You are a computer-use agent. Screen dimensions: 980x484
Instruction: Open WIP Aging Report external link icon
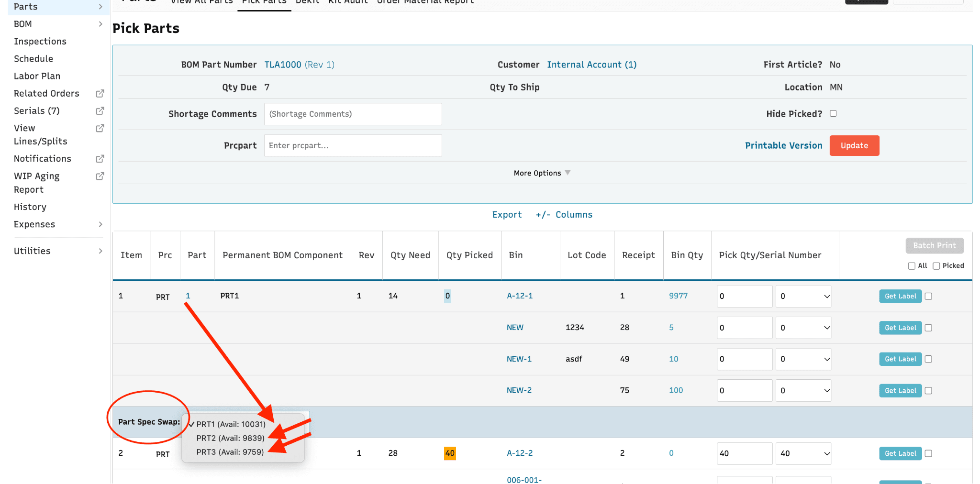[x=100, y=176]
